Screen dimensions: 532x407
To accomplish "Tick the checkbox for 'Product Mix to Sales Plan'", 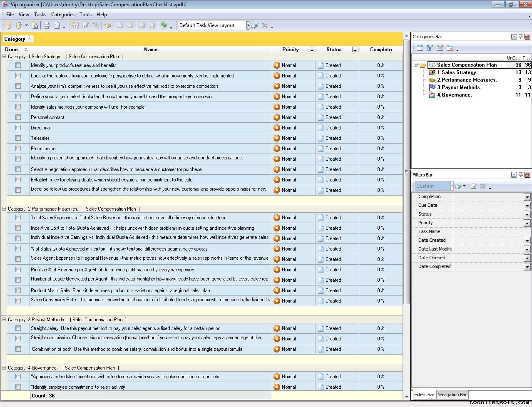I will (x=18, y=290).
